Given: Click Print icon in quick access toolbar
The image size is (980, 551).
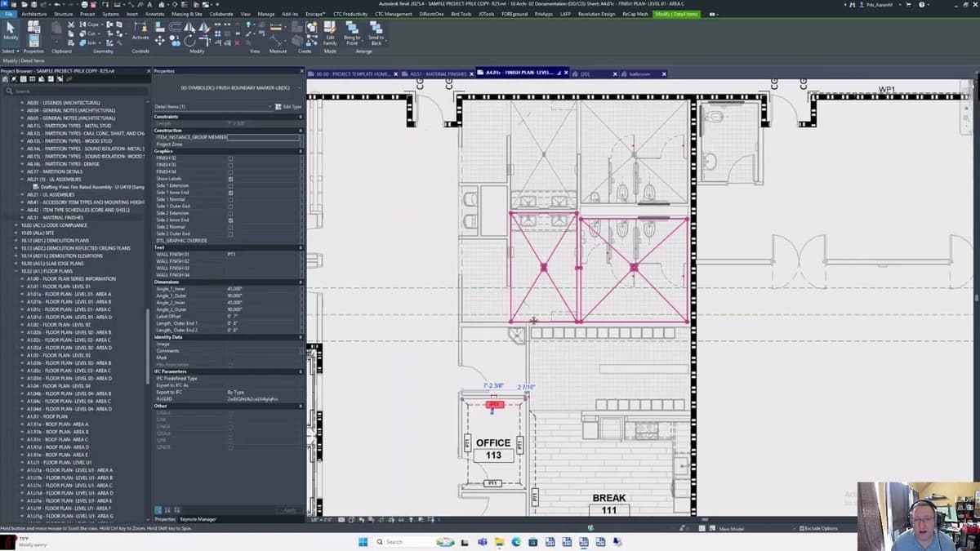Looking at the screenshot, I should [x=84, y=5].
